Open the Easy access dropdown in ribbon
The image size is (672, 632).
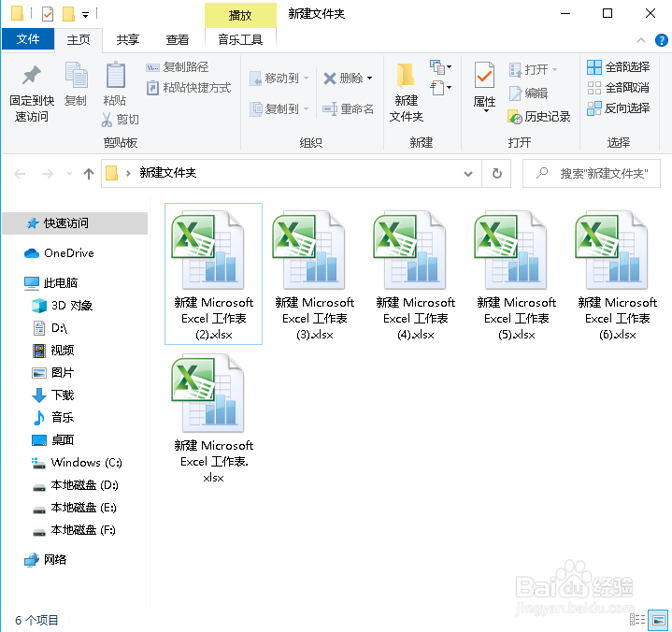coord(441,88)
